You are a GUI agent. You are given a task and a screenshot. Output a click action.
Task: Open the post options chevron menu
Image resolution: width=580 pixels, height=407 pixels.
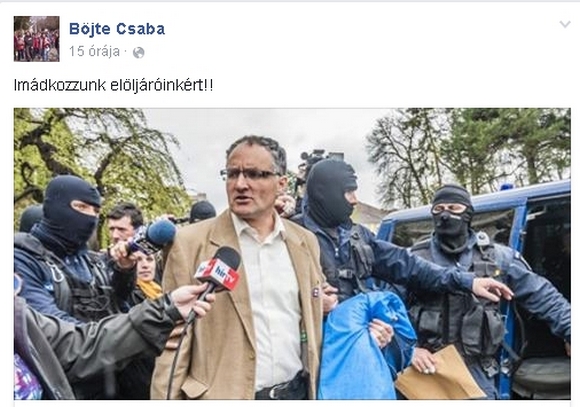[x=565, y=25]
